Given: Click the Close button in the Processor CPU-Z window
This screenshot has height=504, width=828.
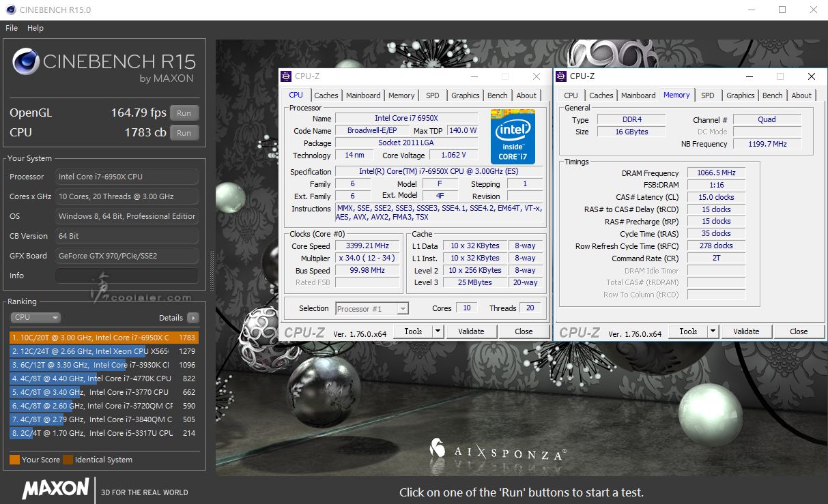Looking at the screenshot, I should [x=524, y=331].
